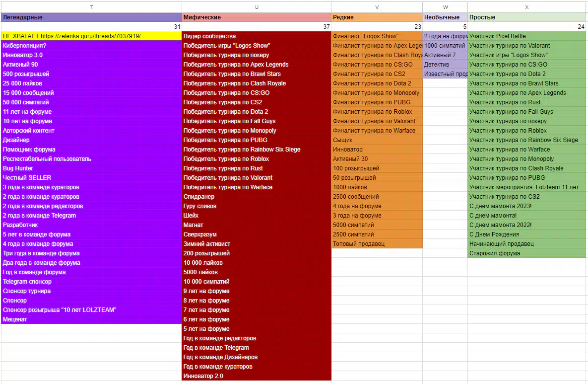This screenshot has height=384, width=588.
Task: Select the count cell showing 24
Action: [x=526, y=27]
